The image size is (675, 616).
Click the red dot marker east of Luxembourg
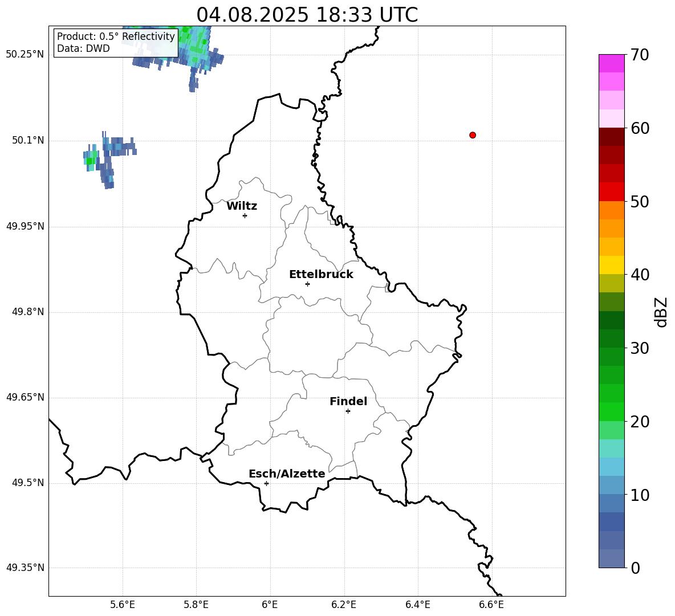(472, 135)
